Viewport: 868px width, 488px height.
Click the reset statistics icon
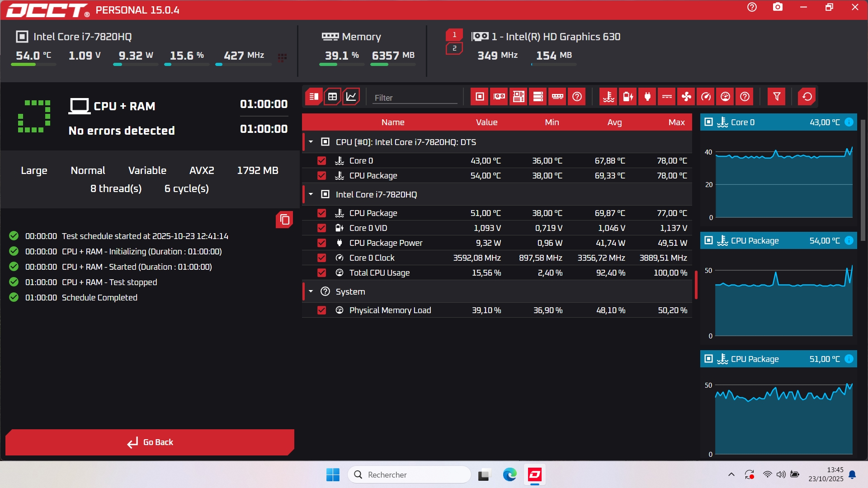[x=807, y=97]
